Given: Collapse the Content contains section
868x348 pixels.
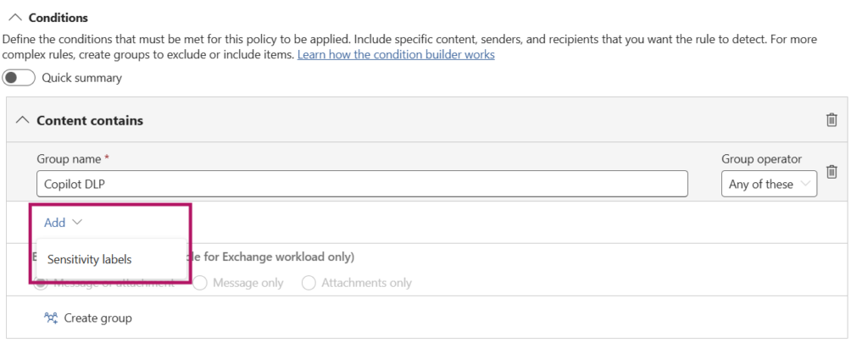Looking at the screenshot, I should pos(23,120).
